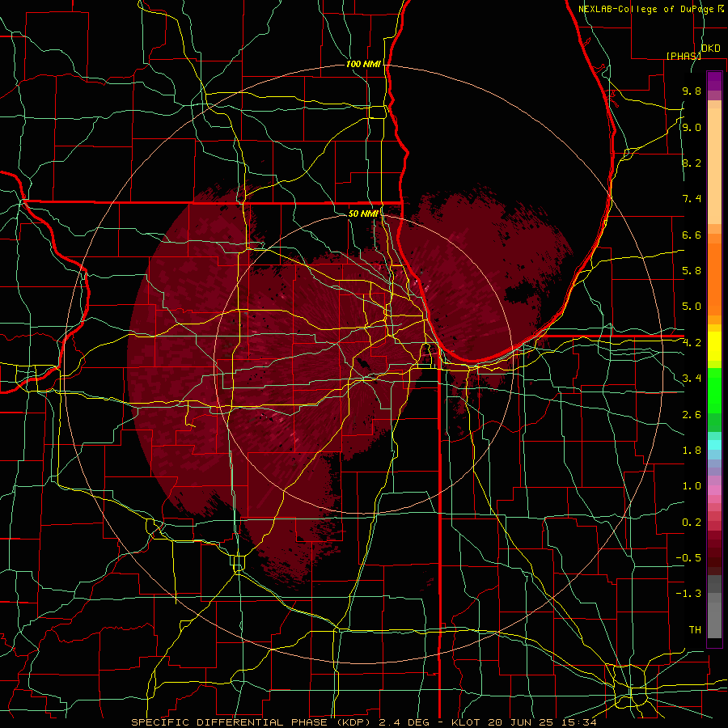The image size is (728, 728).
Task: Click the [PHAS] unit label
Action: (684, 56)
